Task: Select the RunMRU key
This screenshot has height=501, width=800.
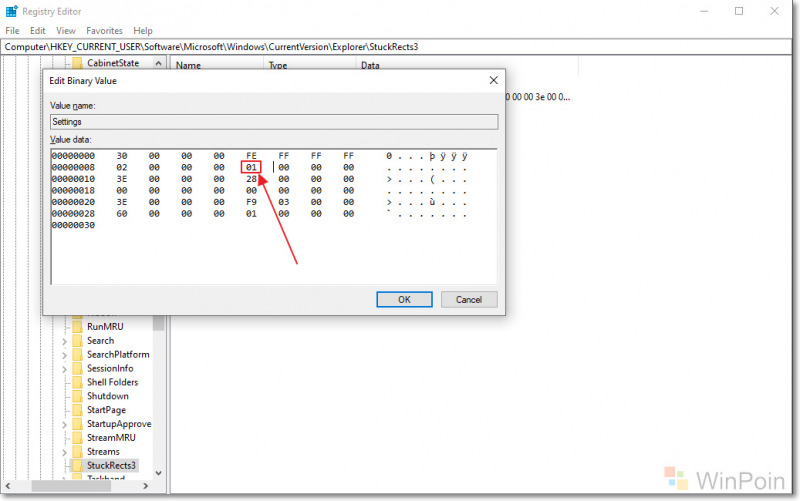Action: 105,327
